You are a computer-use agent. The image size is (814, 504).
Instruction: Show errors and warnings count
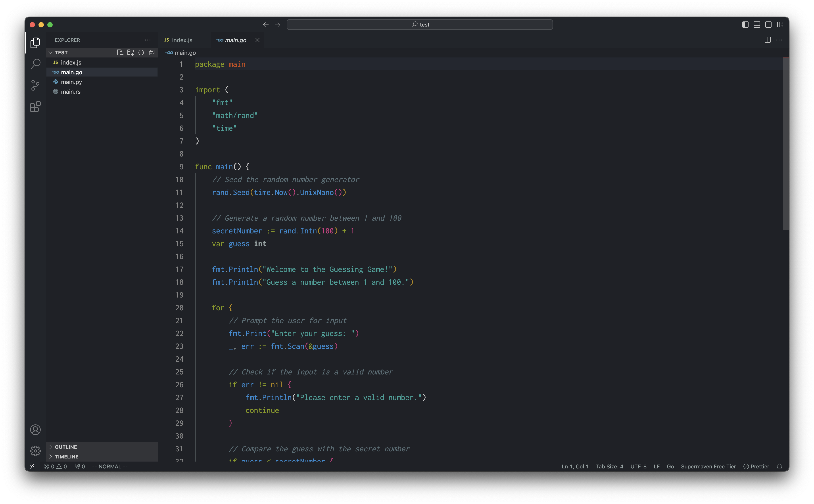pos(55,466)
